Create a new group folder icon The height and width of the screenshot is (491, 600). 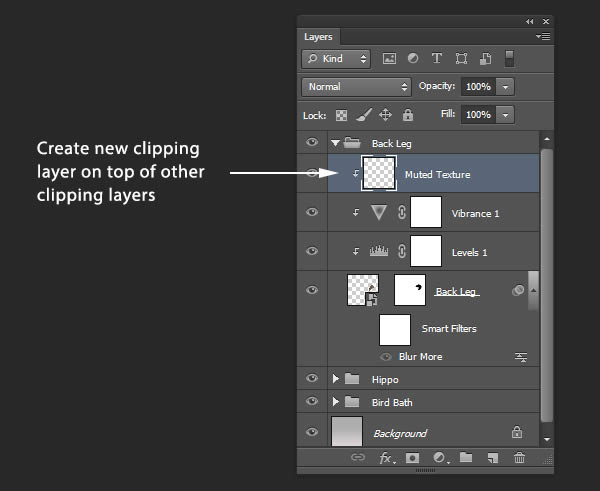click(x=466, y=457)
